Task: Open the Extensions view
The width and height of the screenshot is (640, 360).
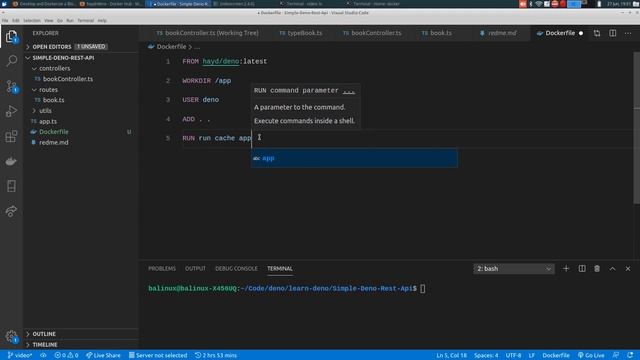Action: 11,136
